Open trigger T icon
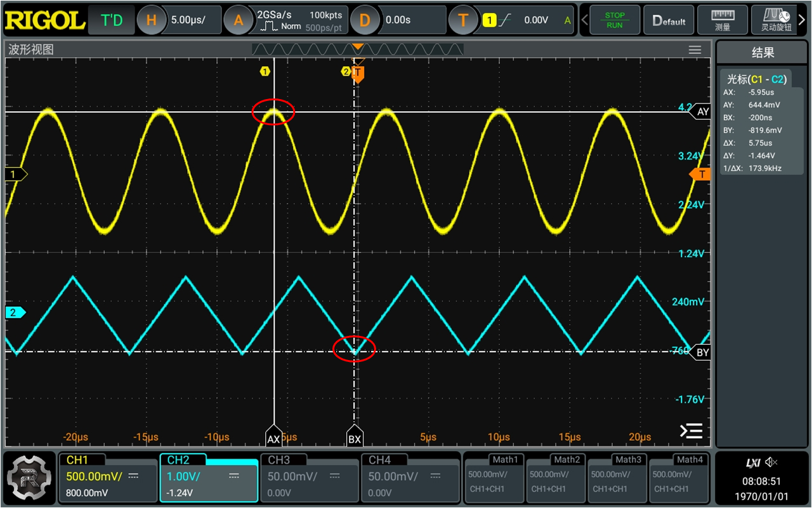This screenshot has height=508, width=812. pyautogui.click(x=462, y=20)
